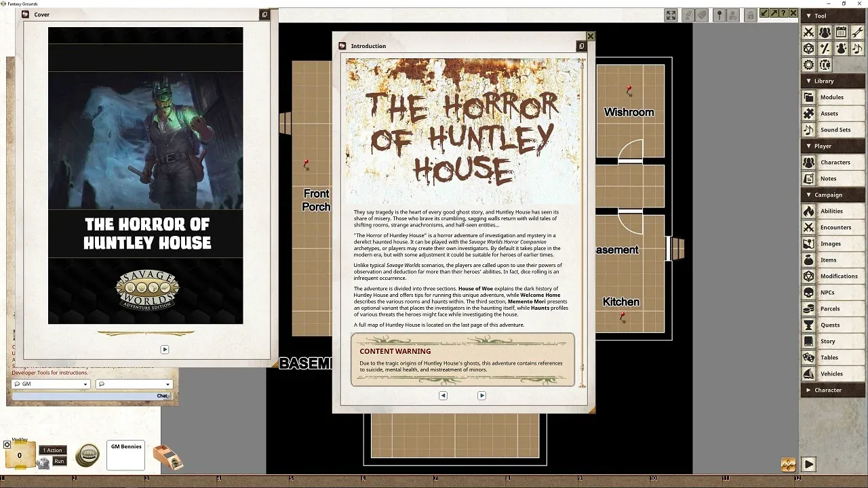868x488 pixels.
Task: Click the card deck shoe icon
Action: click(x=167, y=457)
